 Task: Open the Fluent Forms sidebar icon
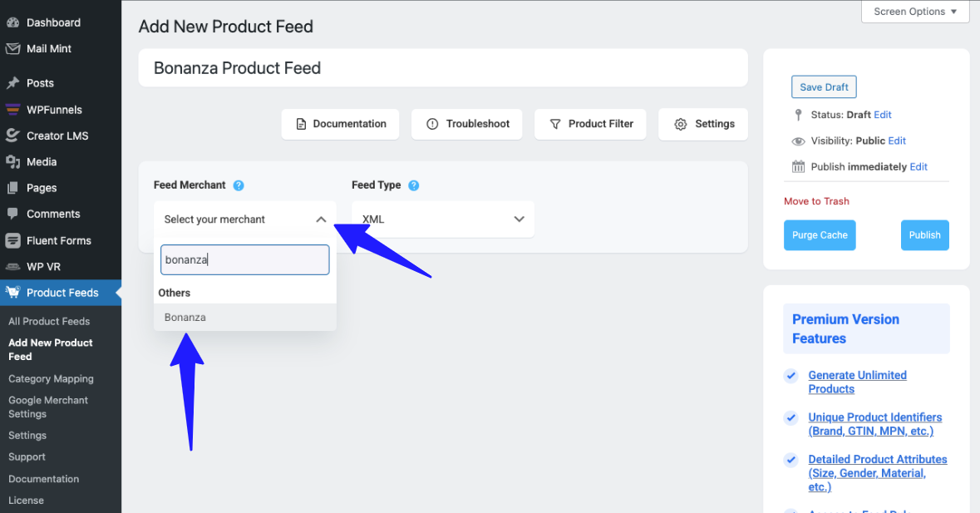[12, 240]
